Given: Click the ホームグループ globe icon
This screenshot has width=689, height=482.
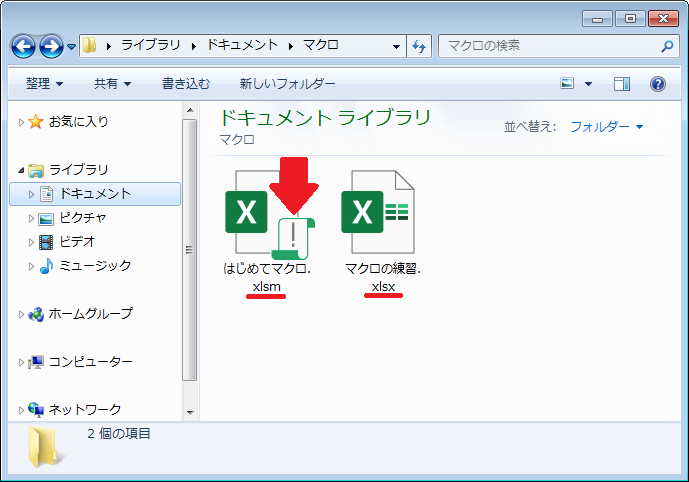Looking at the screenshot, I should point(36,314).
